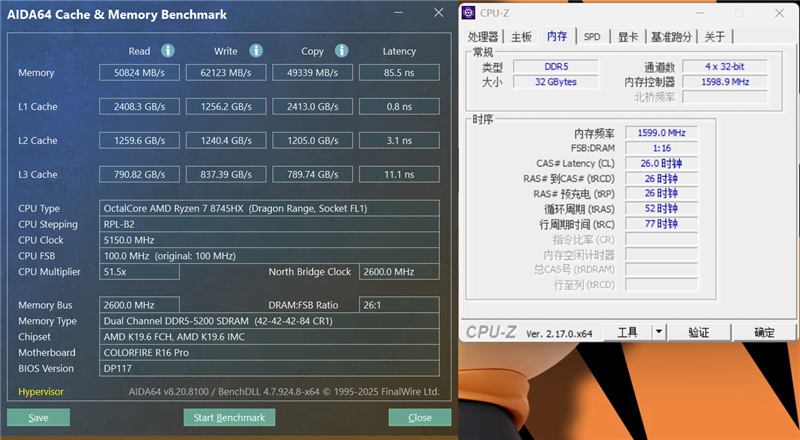Click the 32 GBytes size value
Screen dimensions: 800x440
[556, 82]
